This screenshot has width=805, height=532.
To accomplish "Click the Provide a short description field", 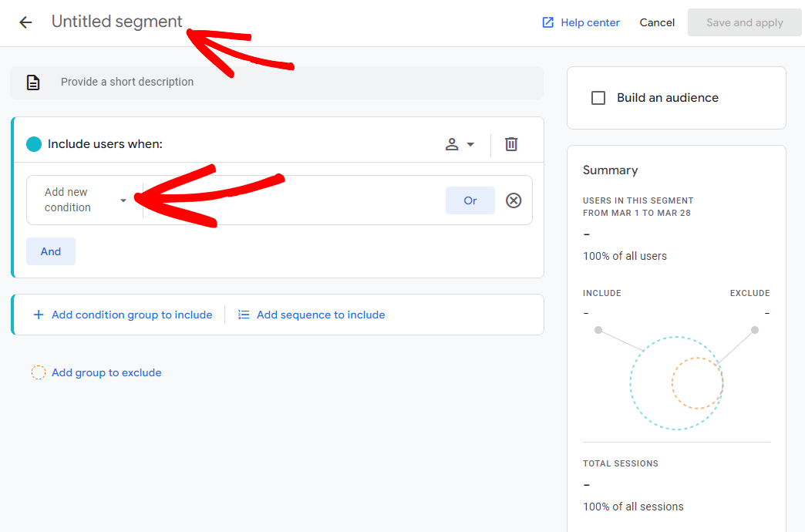I will [128, 82].
